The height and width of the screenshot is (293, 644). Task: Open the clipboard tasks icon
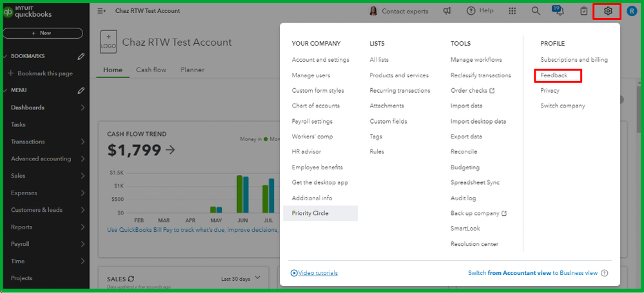click(x=583, y=11)
